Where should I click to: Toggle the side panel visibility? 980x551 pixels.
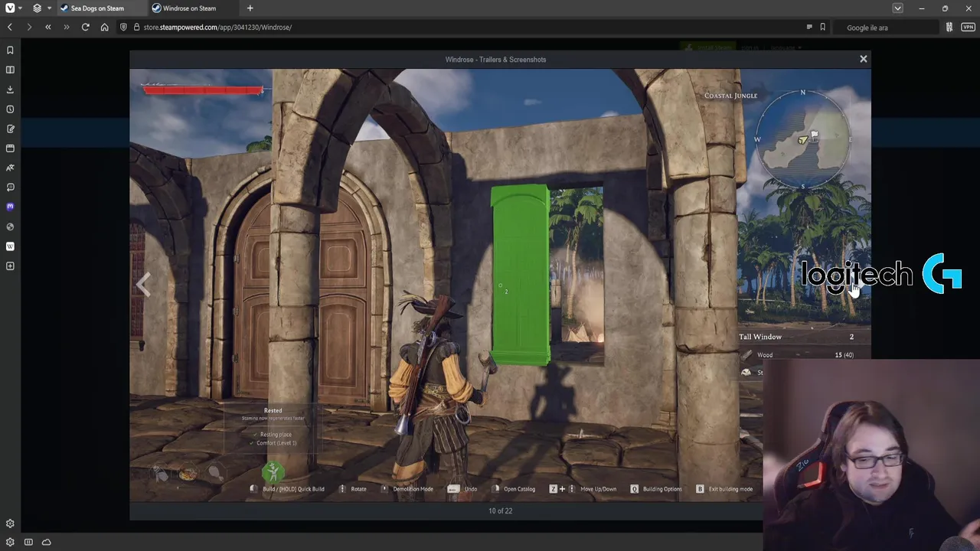tap(28, 543)
